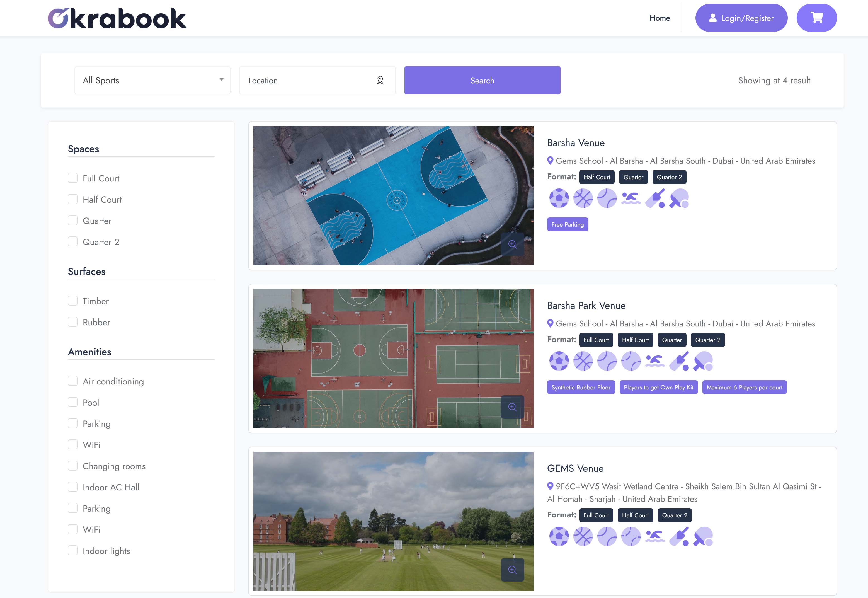Click the Free Parking tag

tap(568, 224)
